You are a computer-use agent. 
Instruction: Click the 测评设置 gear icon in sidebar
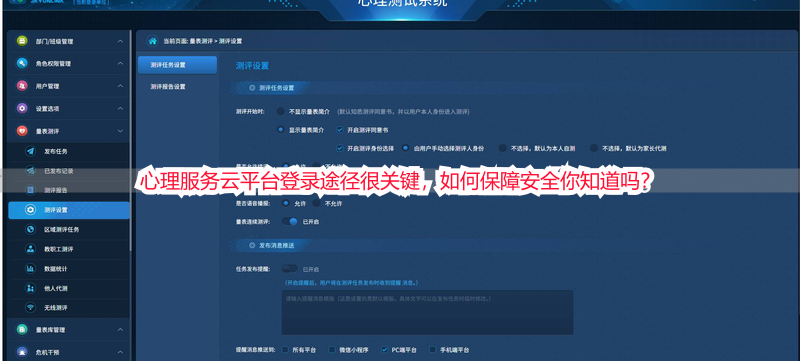[31, 210]
